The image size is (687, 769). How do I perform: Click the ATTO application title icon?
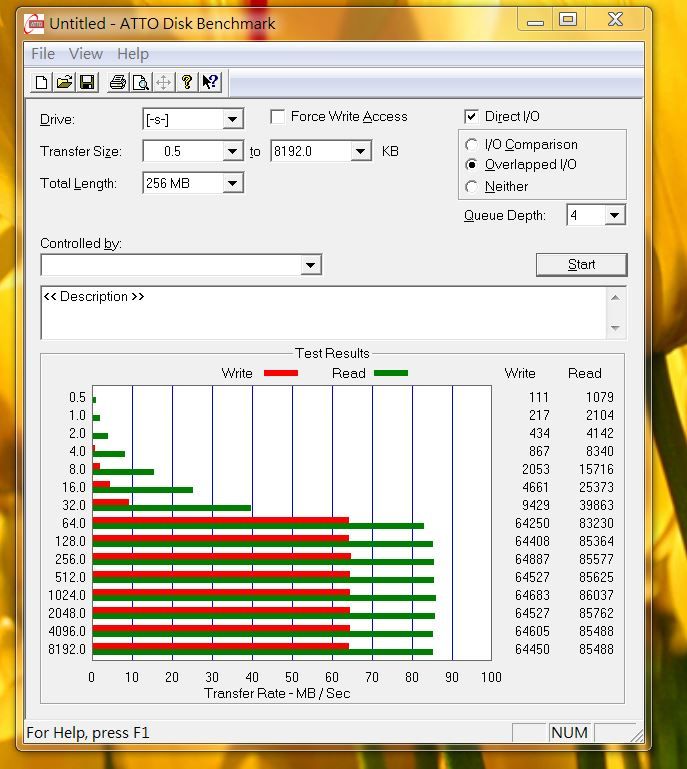pyautogui.click(x=34, y=24)
